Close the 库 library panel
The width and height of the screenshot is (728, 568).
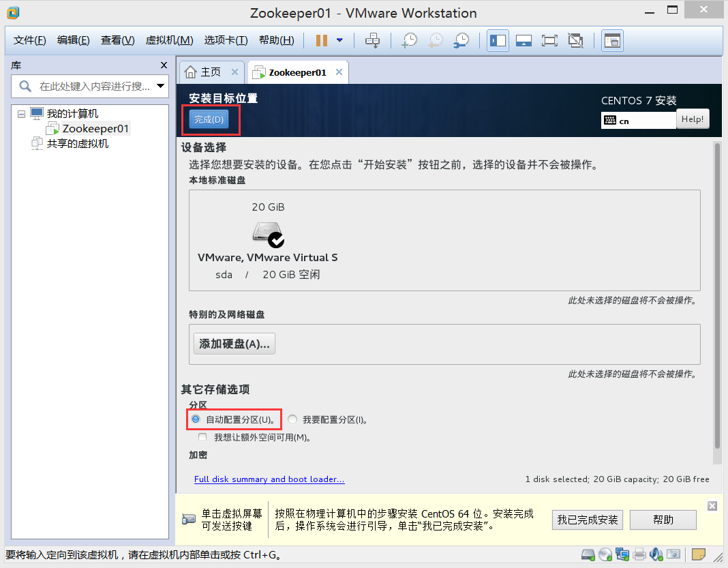pos(164,65)
